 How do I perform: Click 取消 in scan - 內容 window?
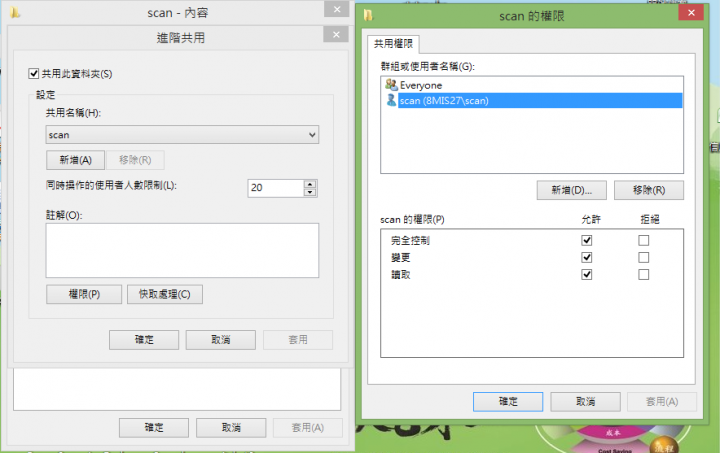[231, 428]
